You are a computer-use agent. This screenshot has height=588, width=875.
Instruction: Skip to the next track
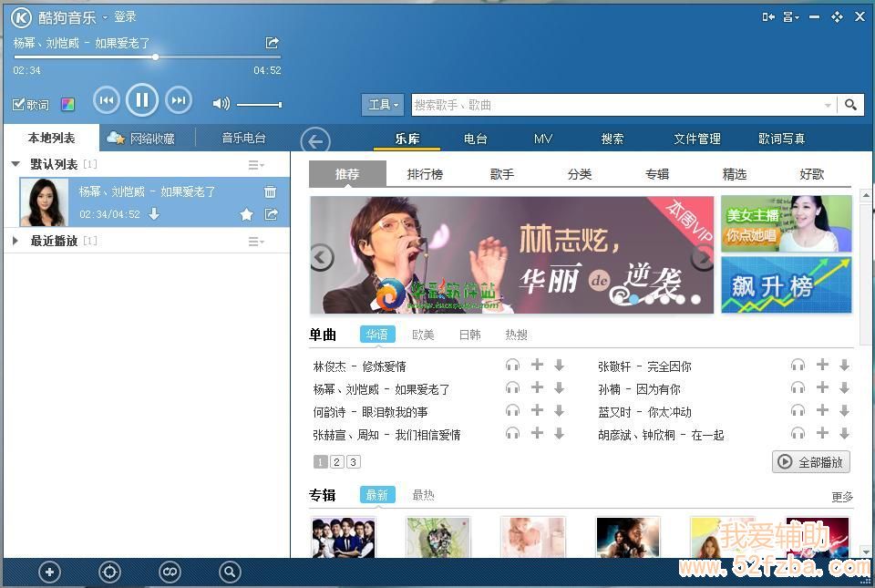pos(179,101)
